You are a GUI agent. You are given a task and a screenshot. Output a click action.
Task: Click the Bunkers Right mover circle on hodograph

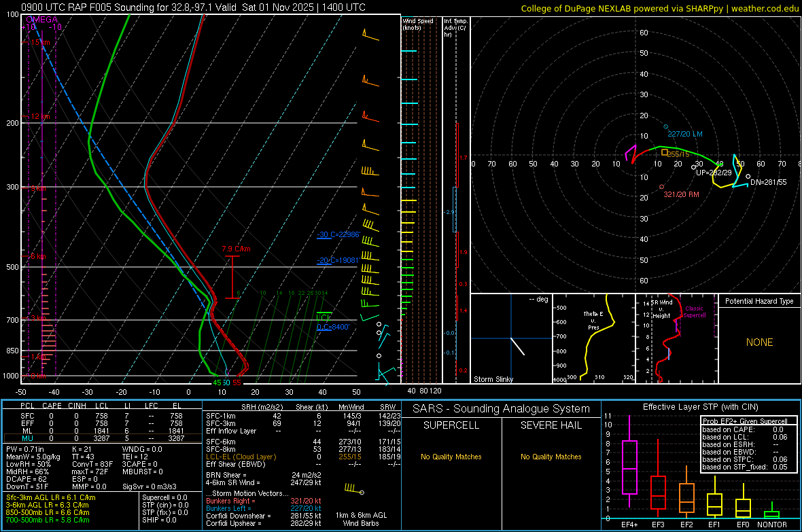661,187
